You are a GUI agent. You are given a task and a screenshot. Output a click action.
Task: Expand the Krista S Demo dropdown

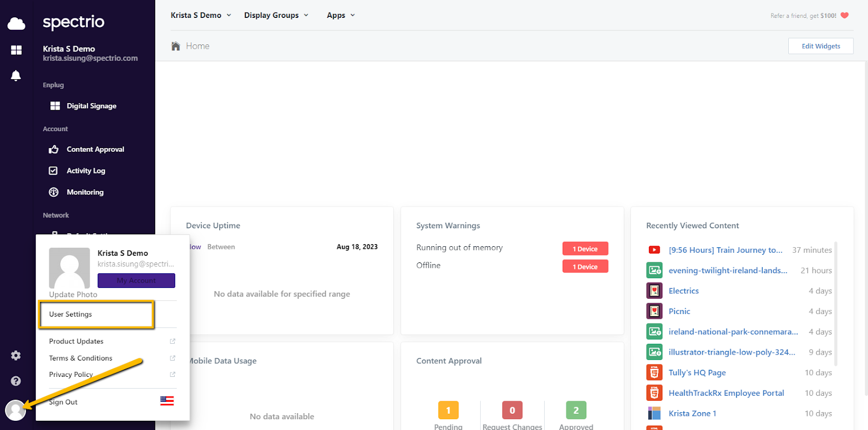click(x=201, y=15)
